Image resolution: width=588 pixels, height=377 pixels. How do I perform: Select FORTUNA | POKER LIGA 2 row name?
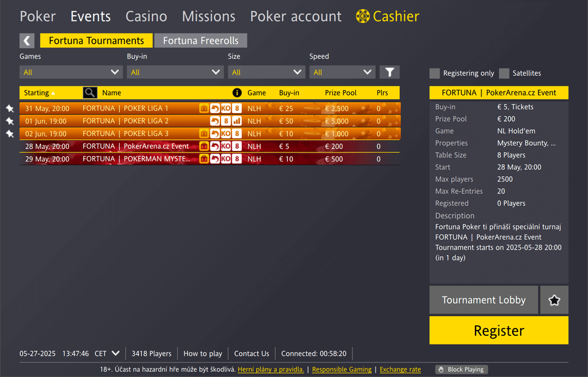point(125,121)
